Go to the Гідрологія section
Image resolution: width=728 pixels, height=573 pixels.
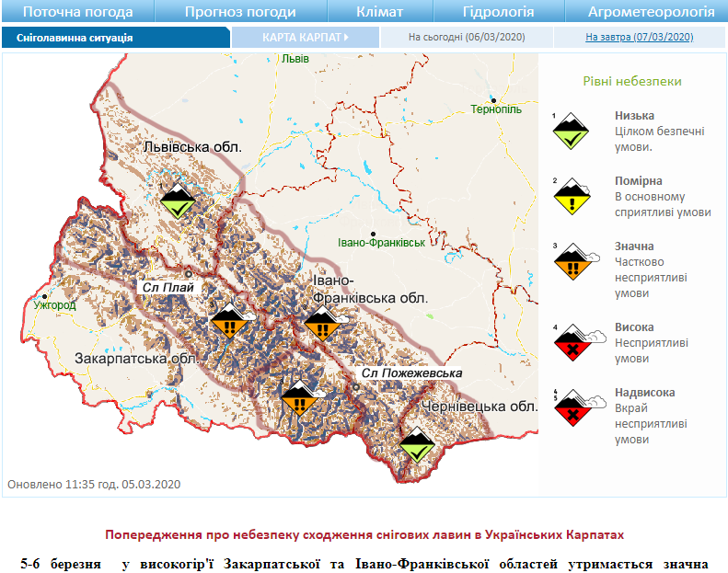[x=499, y=12]
